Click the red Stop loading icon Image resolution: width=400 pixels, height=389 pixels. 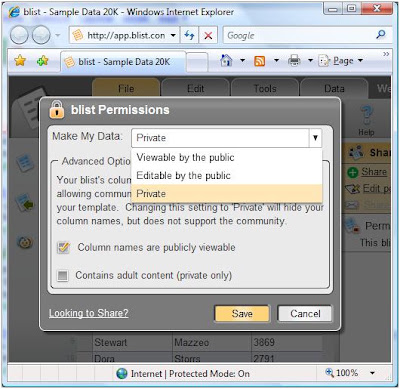[208, 35]
